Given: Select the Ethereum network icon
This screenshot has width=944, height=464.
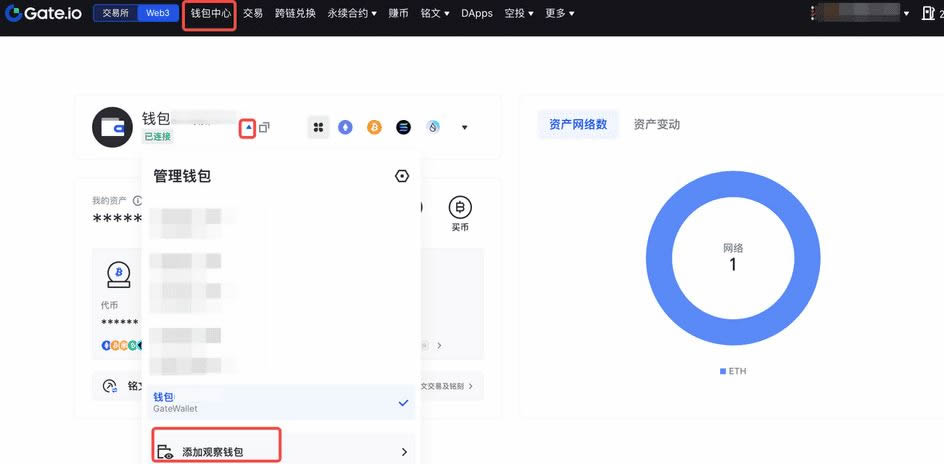Looking at the screenshot, I should 346,127.
